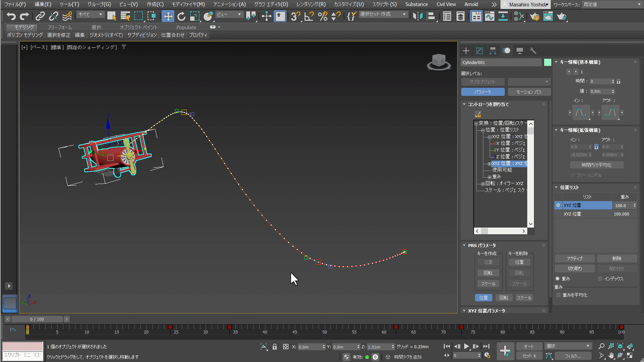Click the Set Keys big plus-key button

[505, 351]
